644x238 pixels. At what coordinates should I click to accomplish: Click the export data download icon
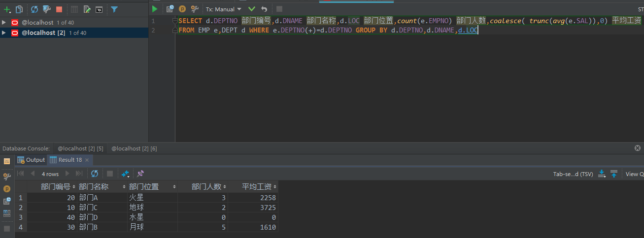coord(602,174)
